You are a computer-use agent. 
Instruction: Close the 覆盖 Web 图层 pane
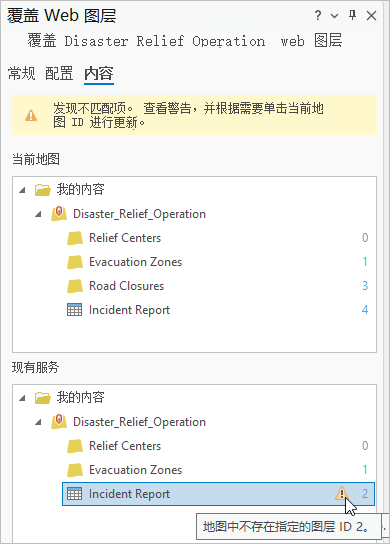[x=372, y=16]
